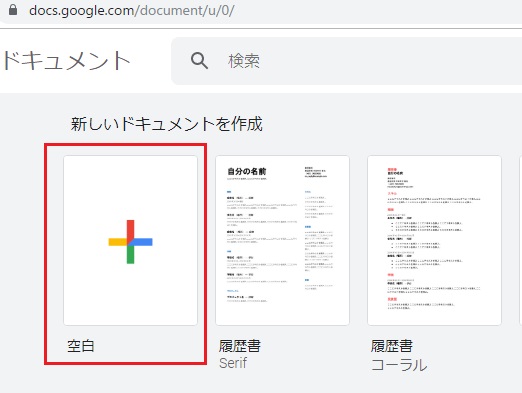This screenshot has width=522, height=393.
Task: Click the docs.google.com URL in address bar
Action: (132, 10)
